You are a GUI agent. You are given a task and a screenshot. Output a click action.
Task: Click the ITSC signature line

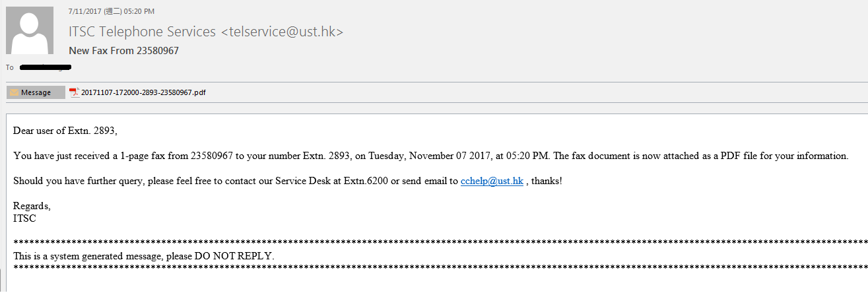point(24,218)
